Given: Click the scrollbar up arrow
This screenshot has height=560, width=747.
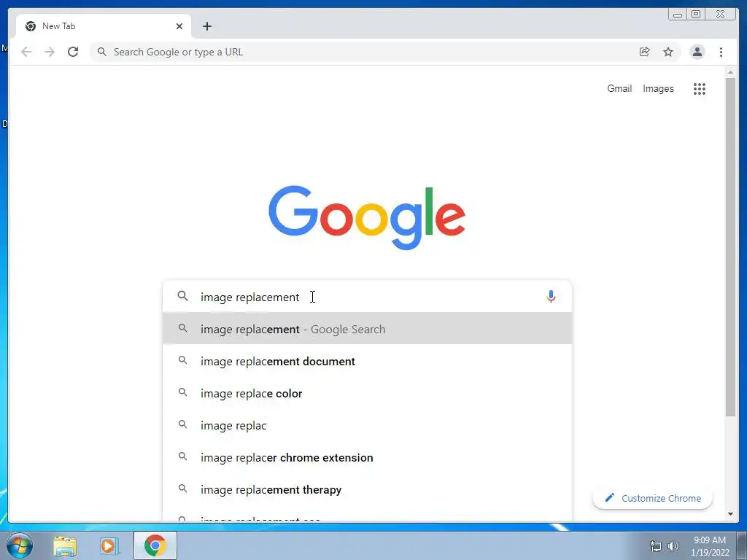Looking at the screenshot, I should [730, 72].
